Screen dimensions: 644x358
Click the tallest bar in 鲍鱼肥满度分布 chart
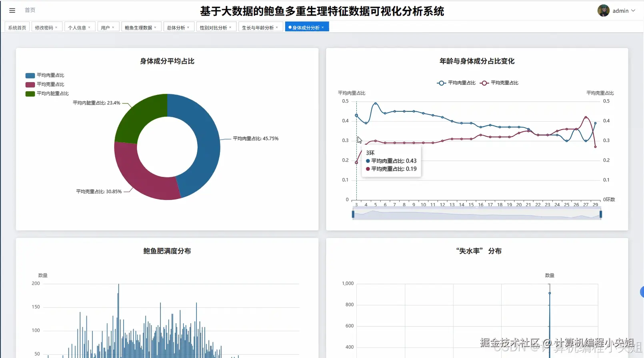(x=118, y=321)
